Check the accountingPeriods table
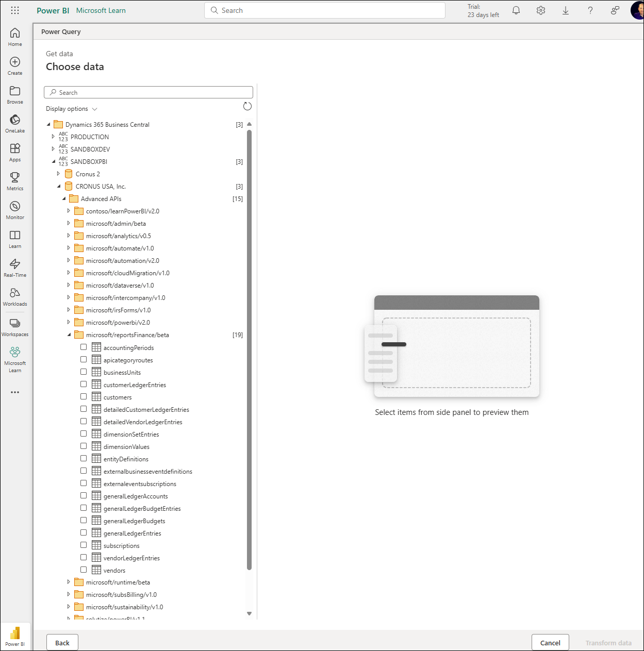Image resolution: width=644 pixels, height=651 pixels. pyautogui.click(x=84, y=347)
